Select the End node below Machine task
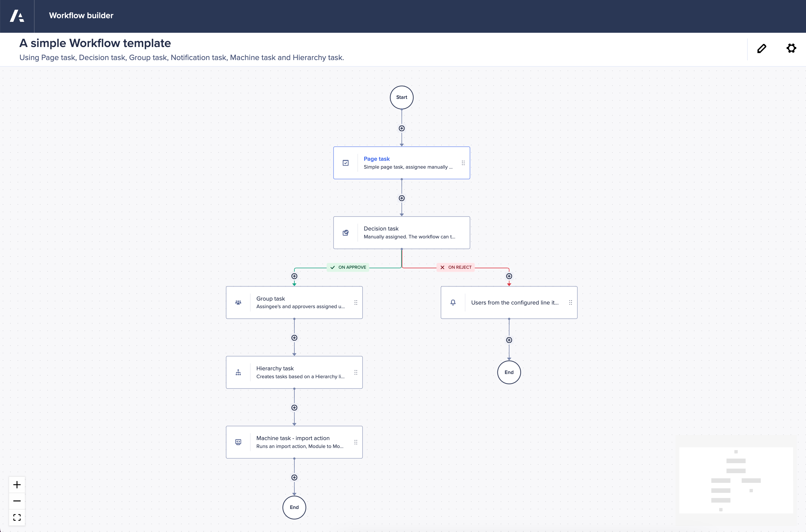The width and height of the screenshot is (806, 532). (x=294, y=507)
